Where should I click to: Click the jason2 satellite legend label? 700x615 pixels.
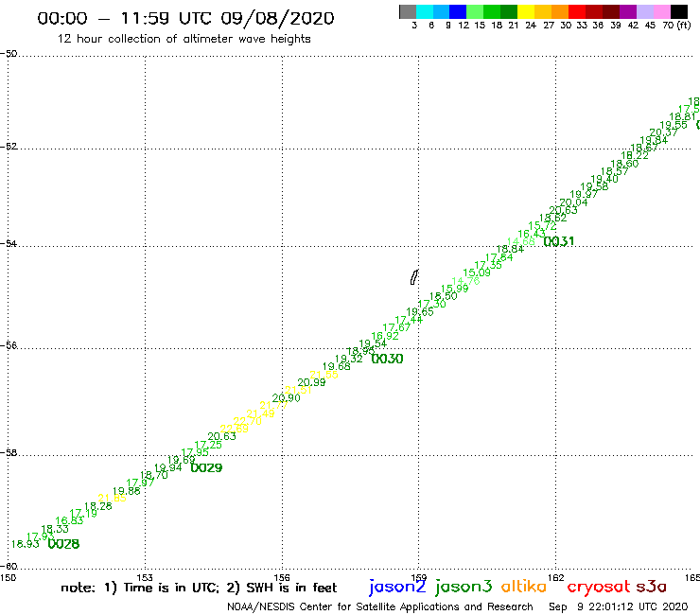tap(397, 587)
